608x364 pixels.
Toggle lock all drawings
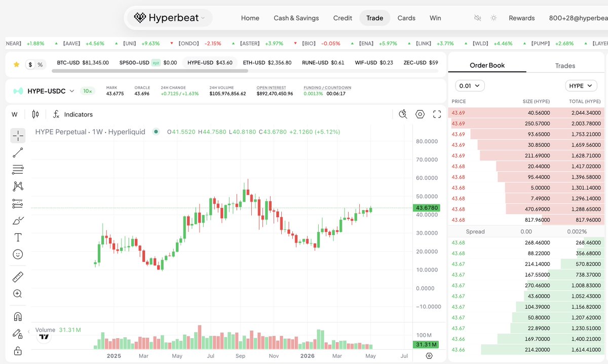coord(18,351)
